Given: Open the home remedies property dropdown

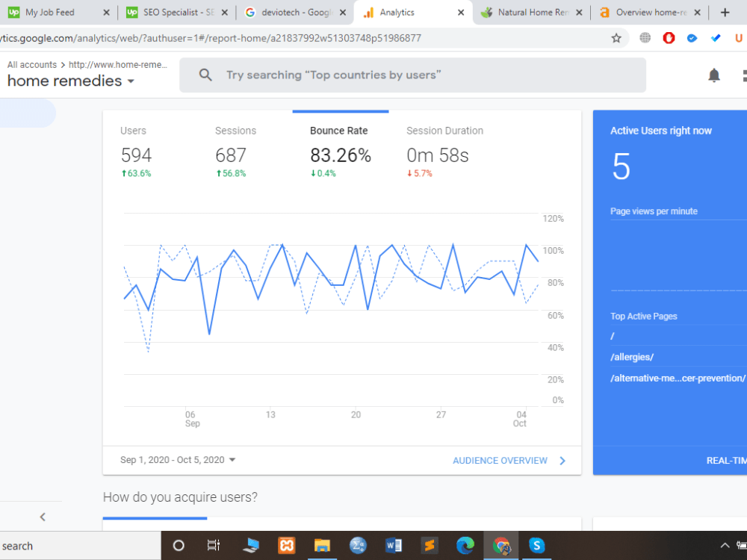Looking at the screenshot, I should coord(70,81).
